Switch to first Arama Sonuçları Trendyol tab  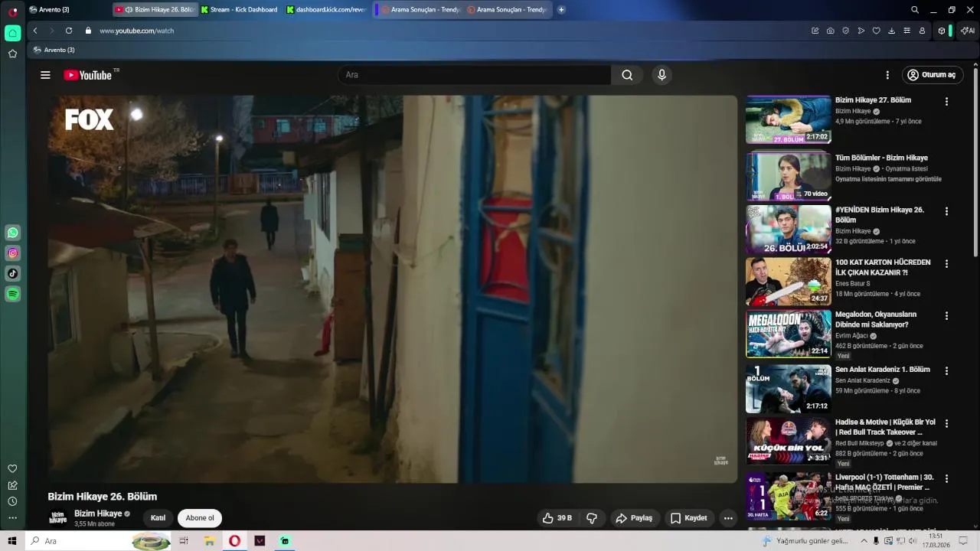pyautogui.click(x=420, y=10)
